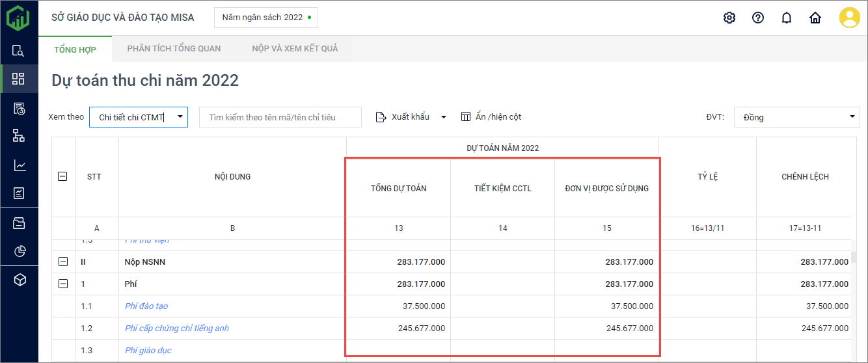Switch to Nộp và xem kết quả tab
The width and height of the screenshot is (868, 363).
(295, 49)
